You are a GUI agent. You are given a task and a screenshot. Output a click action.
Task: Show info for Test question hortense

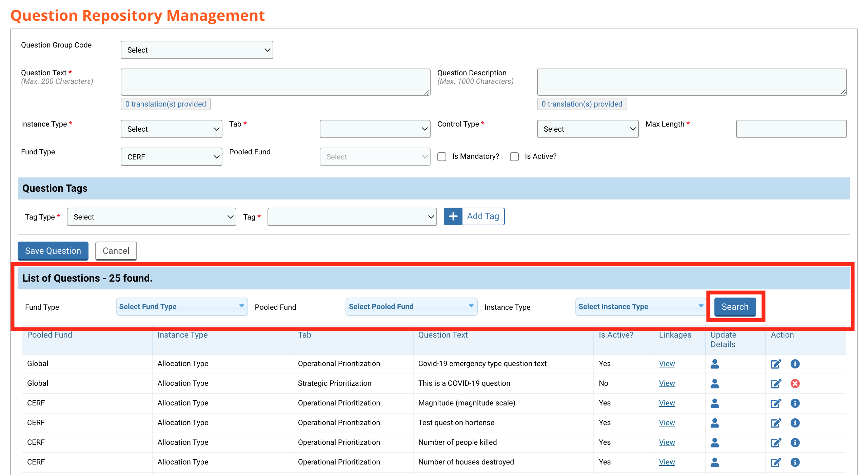(795, 423)
